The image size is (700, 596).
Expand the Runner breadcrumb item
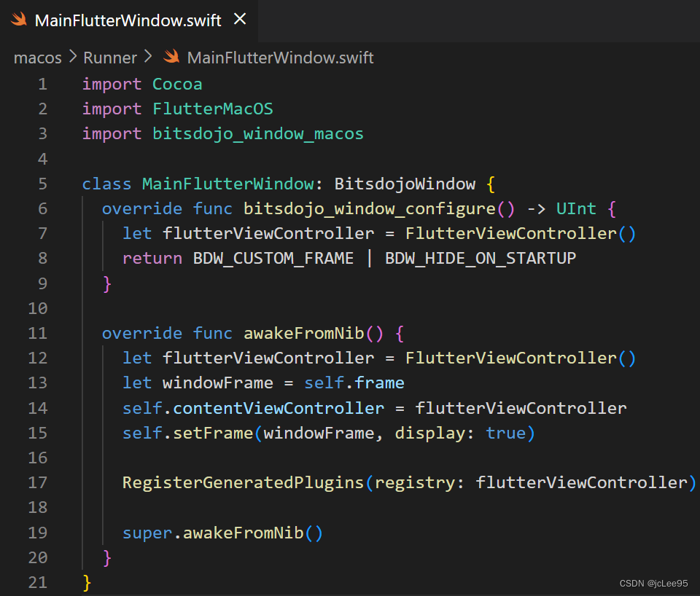tap(109, 57)
